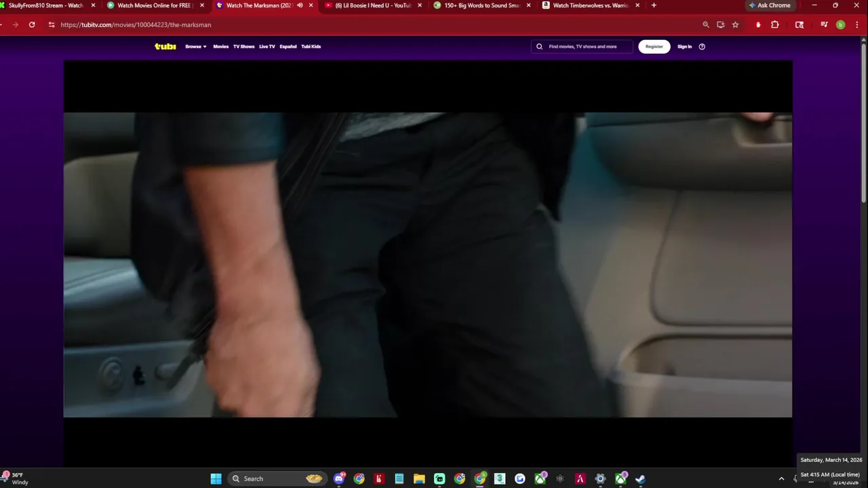868x488 pixels.
Task: Expand the Browse dropdown menu
Action: (x=195, y=46)
